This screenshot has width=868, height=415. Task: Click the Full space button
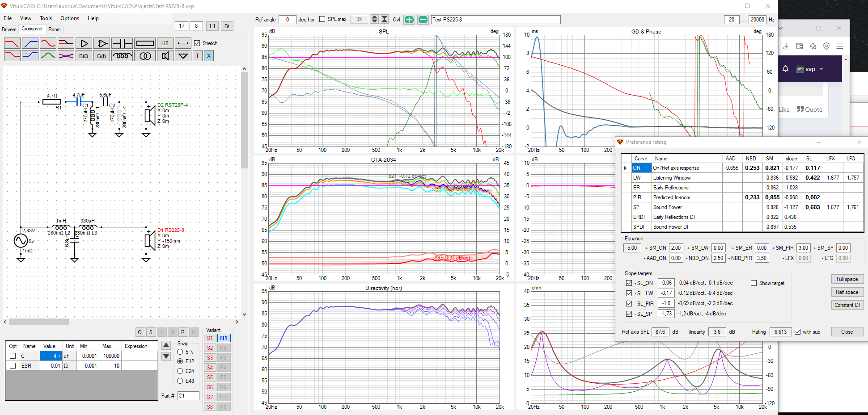coord(847,279)
